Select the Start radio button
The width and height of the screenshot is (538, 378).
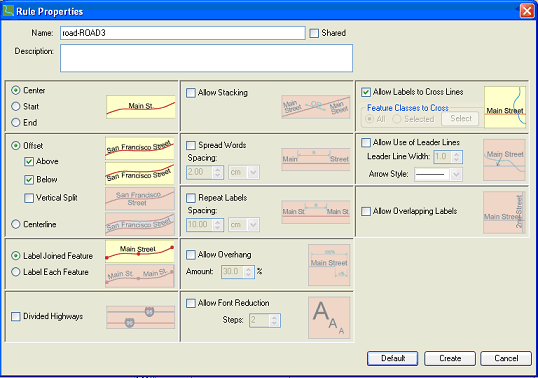(15, 106)
